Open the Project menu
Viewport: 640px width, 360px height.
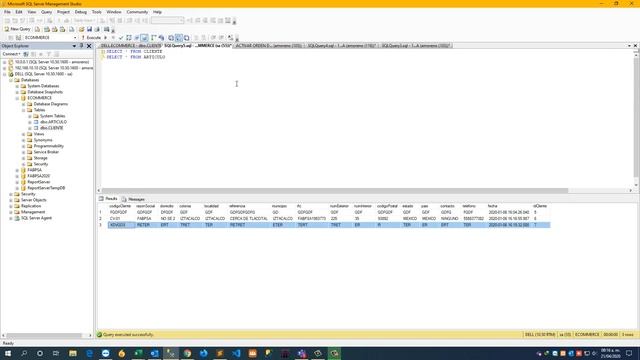[63, 12]
